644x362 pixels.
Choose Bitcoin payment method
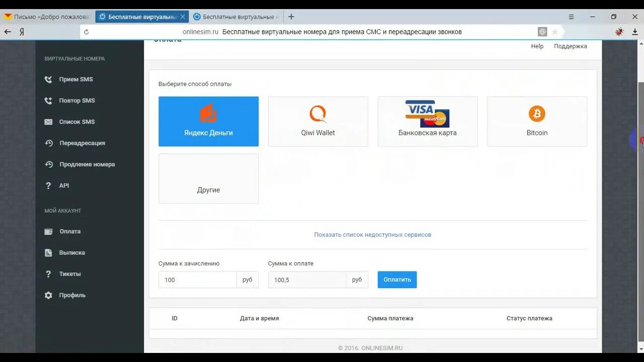(x=537, y=122)
